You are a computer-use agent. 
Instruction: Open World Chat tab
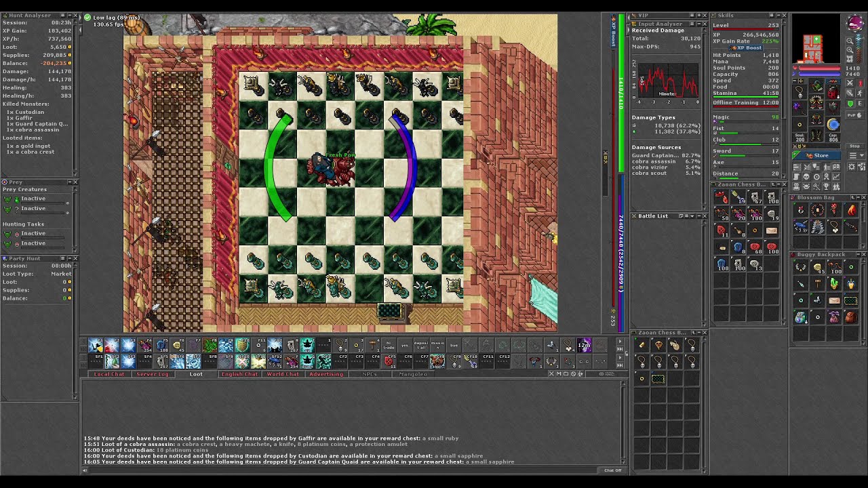coord(283,374)
